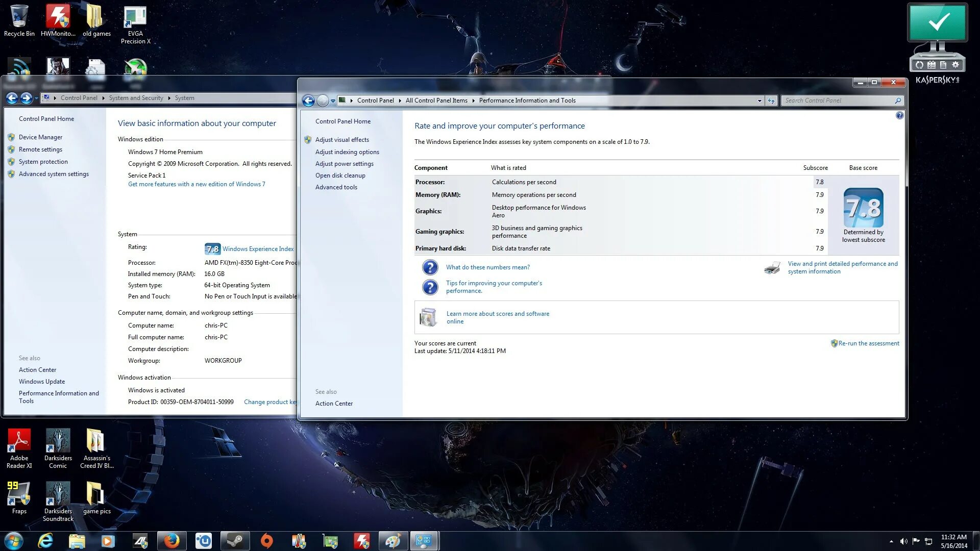Select the old games folder
980x551 pixels.
tap(96, 20)
